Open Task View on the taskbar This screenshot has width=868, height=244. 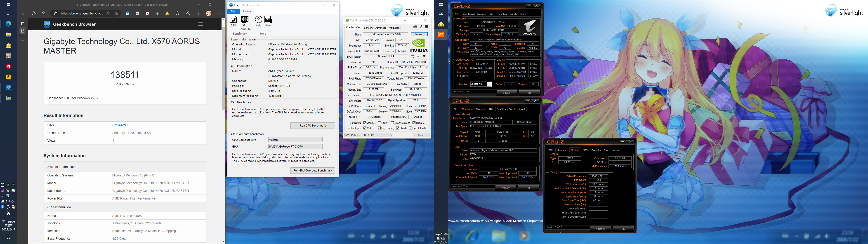click(x=8, y=14)
